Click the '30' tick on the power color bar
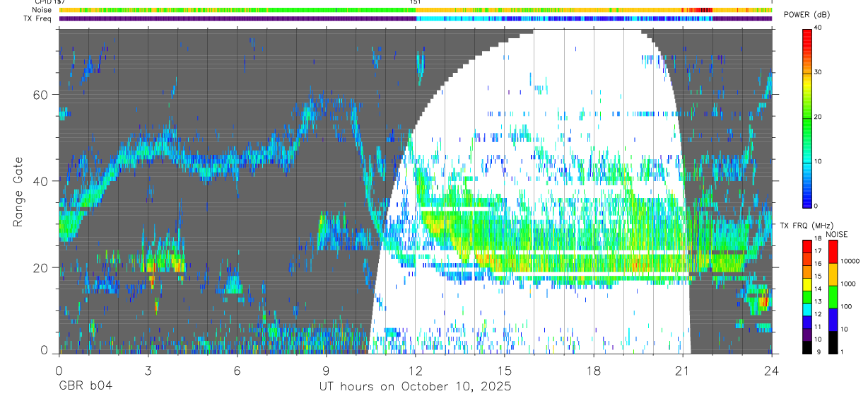The width and height of the screenshot is (868, 401). coord(819,72)
